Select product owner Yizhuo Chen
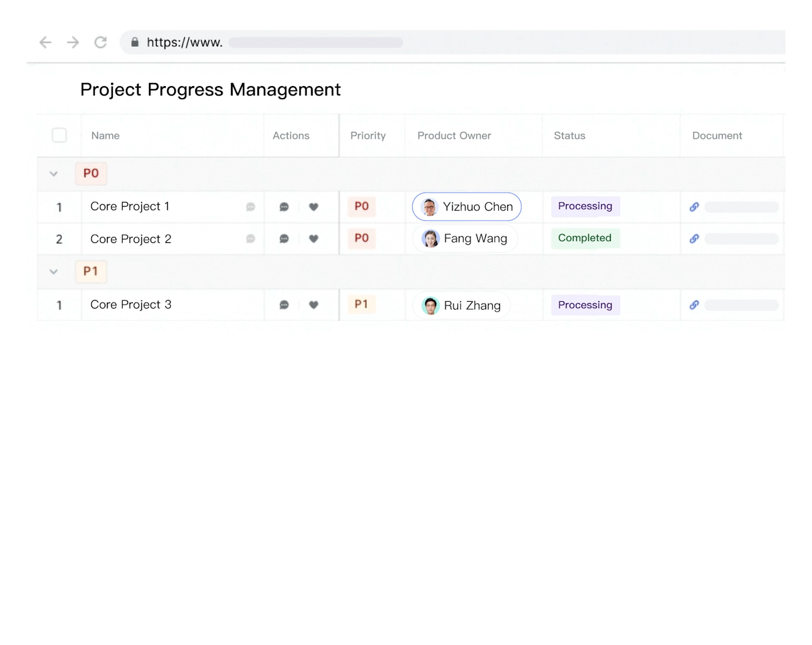812x645 pixels. click(466, 207)
